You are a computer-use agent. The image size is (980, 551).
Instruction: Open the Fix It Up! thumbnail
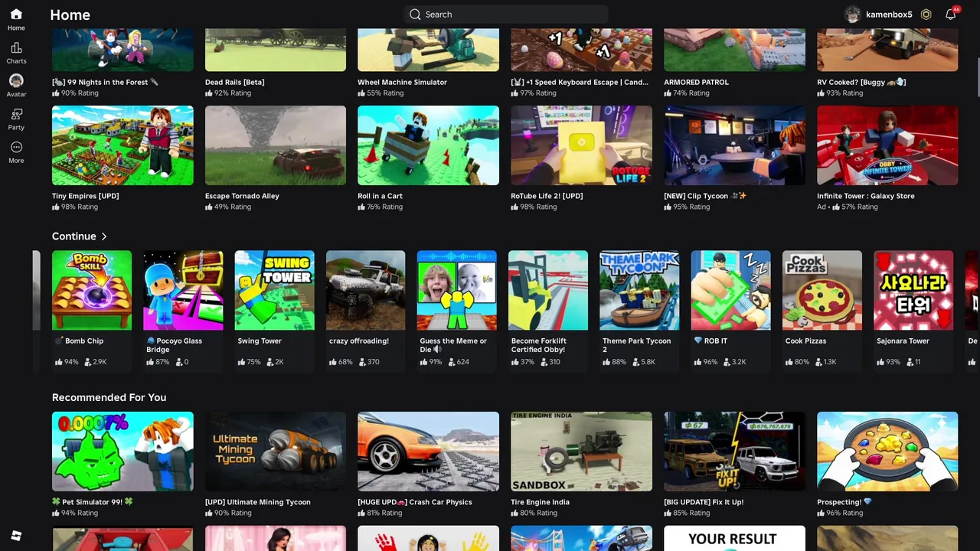(x=734, y=452)
